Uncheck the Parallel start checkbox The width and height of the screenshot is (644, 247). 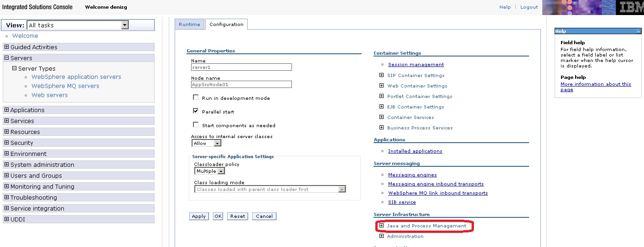pyautogui.click(x=196, y=111)
